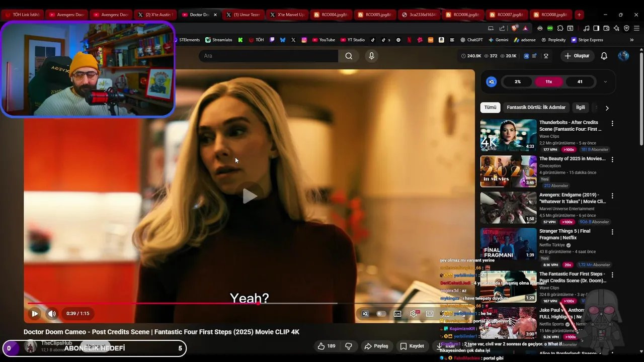Open the Amazon bookmark icon
Screen dimensions: 644x362
pos(441,40)
